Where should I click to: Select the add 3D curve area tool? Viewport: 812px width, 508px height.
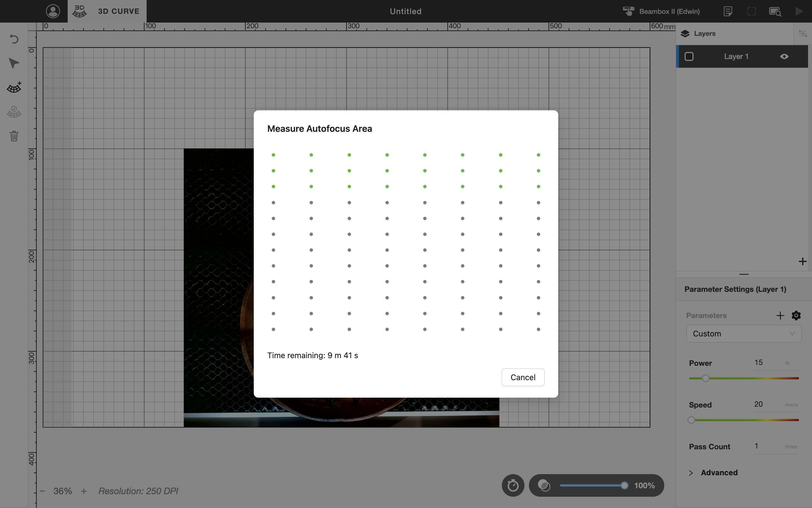[x=14, y=87]
